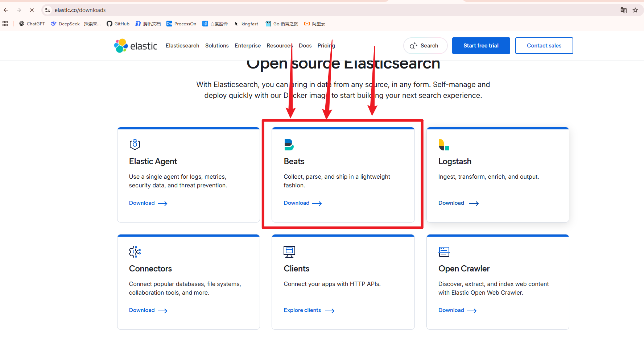Open the ProcessOn bookmark
Viewport: 644px width, 349px height.
[x=181, y=24]
